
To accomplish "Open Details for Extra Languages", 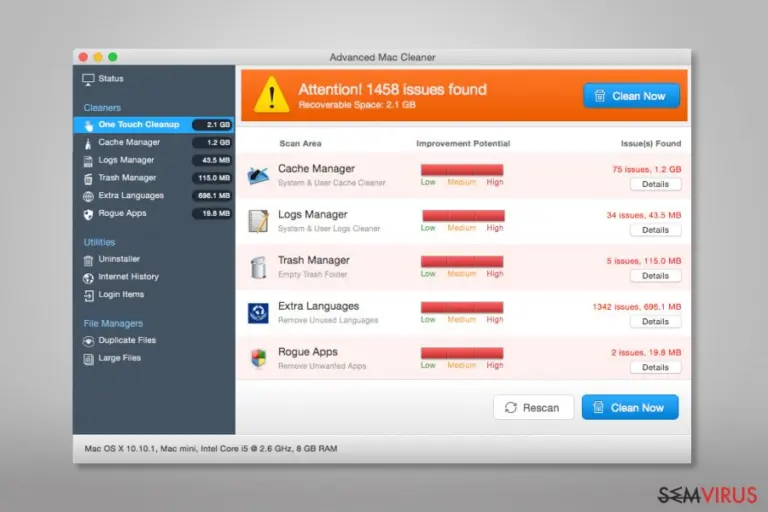I will click(655, 322).
